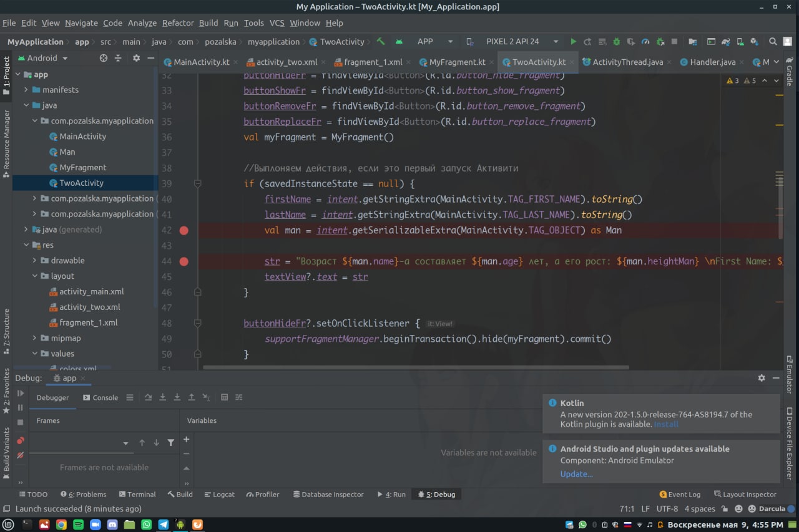Image resolution: width=799 pixels, height=532 pixels.
Task: Open the Refactor menu
Action: tap(178, 23)
